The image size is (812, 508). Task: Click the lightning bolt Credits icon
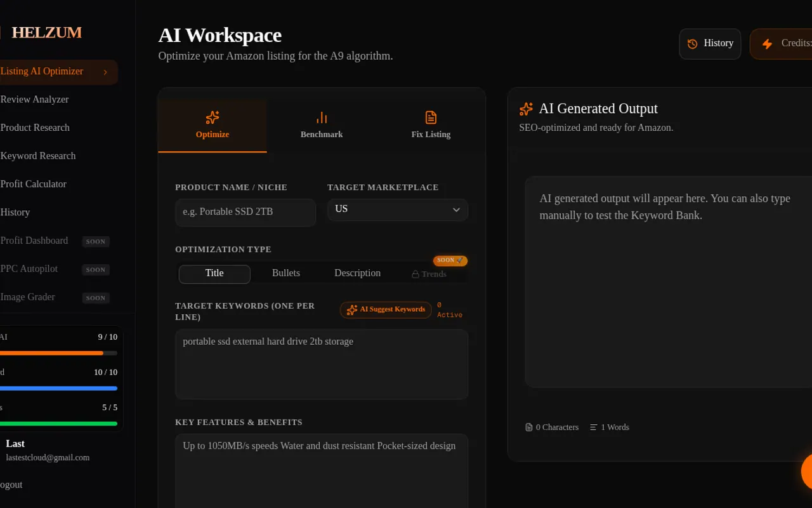[x=767, y=44]
